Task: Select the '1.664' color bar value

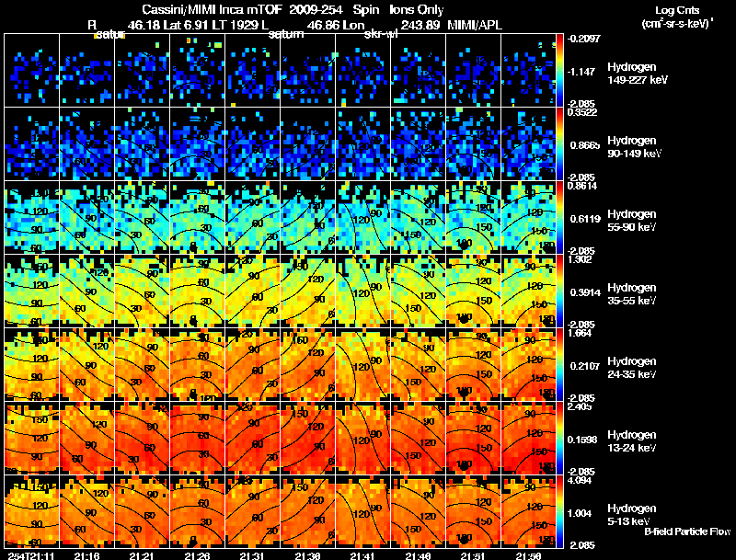Action: tap(580, 333)
